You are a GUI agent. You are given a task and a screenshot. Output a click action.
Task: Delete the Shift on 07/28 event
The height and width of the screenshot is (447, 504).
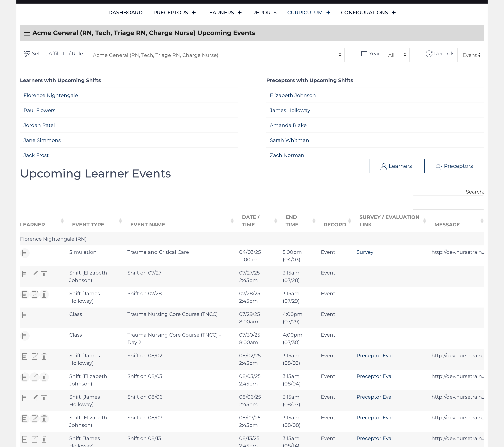(44, 294)
